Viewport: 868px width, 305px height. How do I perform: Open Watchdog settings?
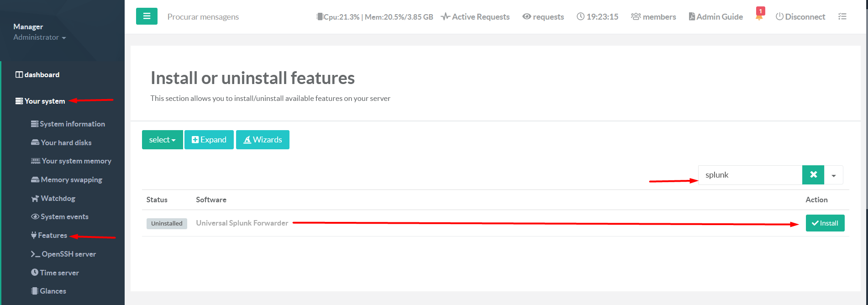[x=53, y=198]
